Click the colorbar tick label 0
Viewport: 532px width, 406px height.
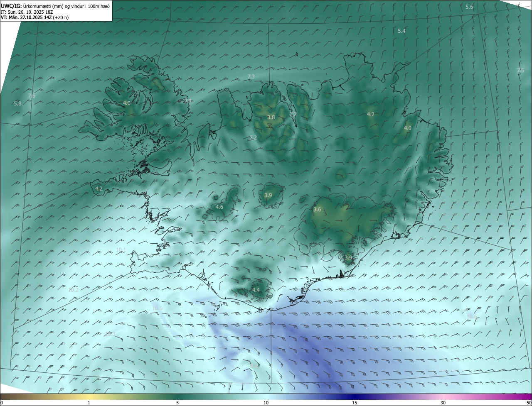2,403
